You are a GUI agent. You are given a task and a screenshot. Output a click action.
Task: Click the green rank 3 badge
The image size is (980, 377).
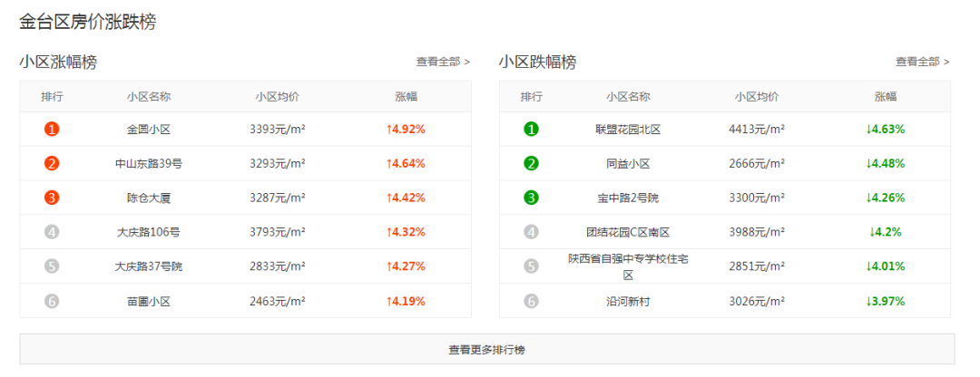click(x=531, y=198)
